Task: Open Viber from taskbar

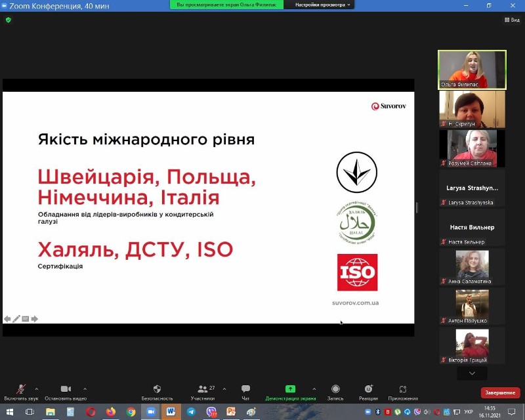Action: (211, 411)
